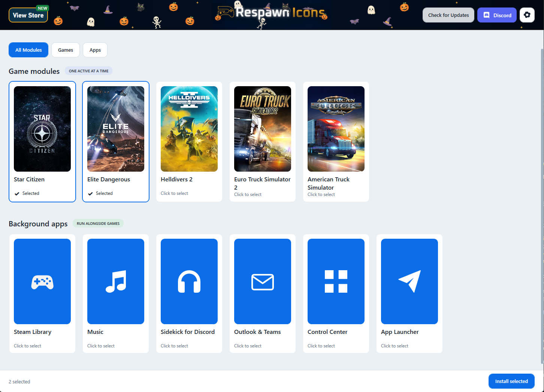Click the vertical scrollbar on the right
This screenshot has width=544, height=392.
(542, 206)
